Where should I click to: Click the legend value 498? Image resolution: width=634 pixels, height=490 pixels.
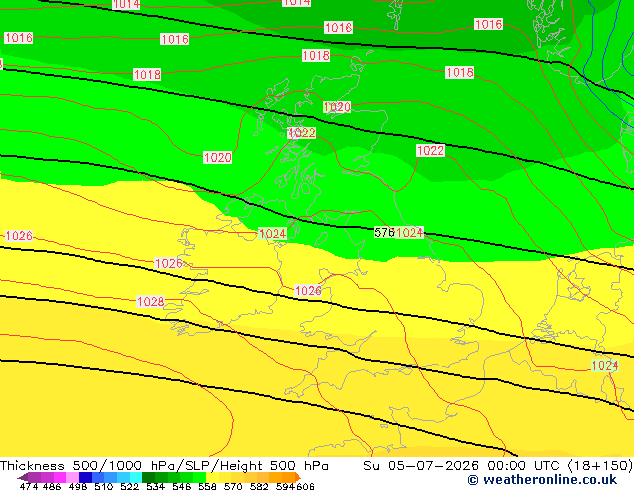coord(78,486)
